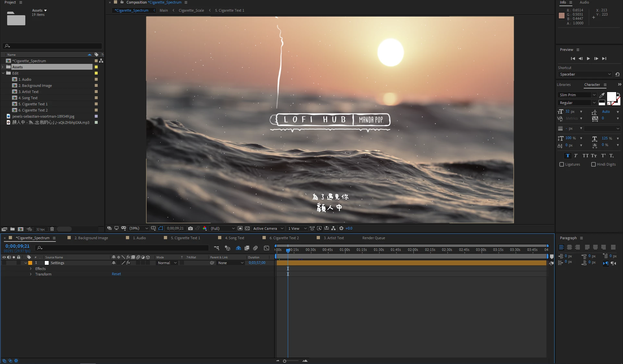Open the Audio panel tab
Viewport: 623px width, 364px height.
tap(584, 2)
